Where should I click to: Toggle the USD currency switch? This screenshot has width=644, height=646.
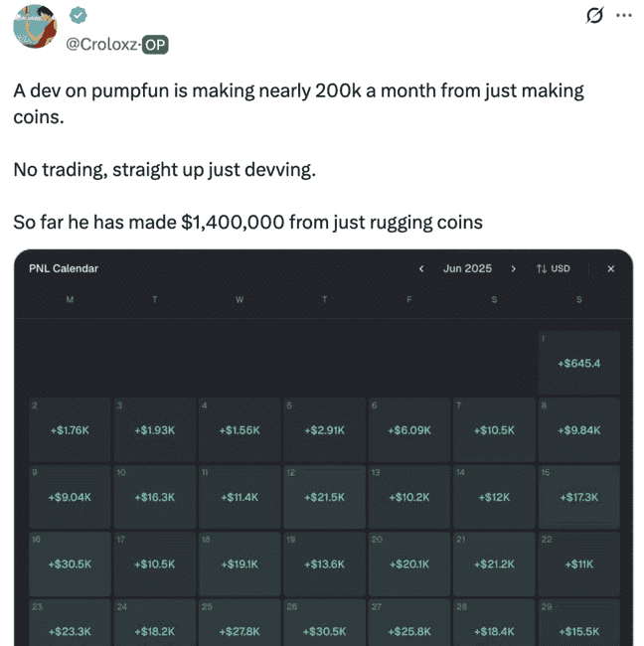coord(553,268)
